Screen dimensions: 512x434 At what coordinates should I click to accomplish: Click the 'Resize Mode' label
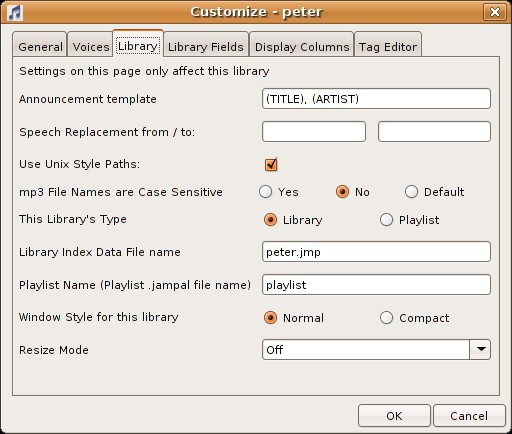point(54,350)
